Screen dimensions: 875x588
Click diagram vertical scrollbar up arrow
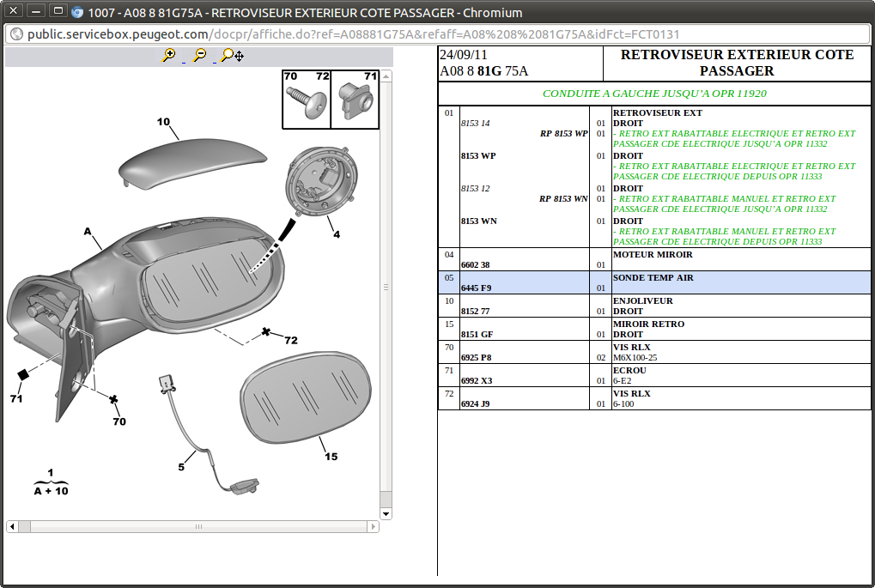pyautogui.click(x=386, y=76)
